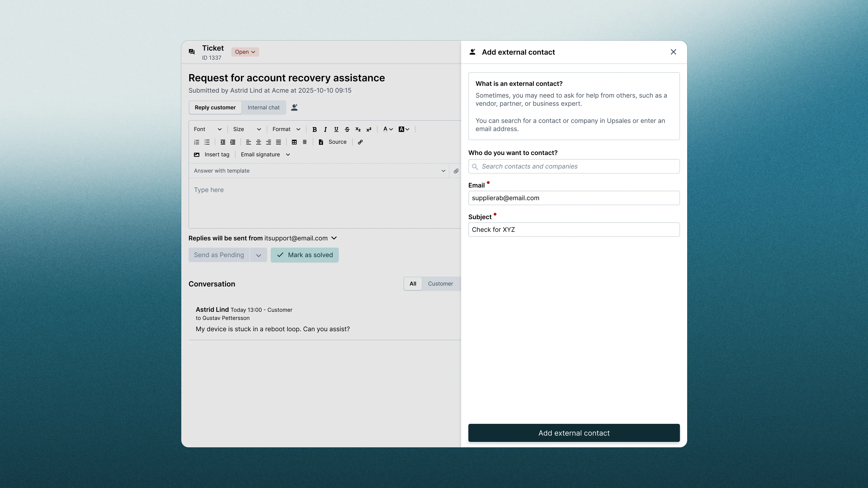Click the ticket title Request for account recovery assistance
Screen dimensions: 868x488
(286, 78)
